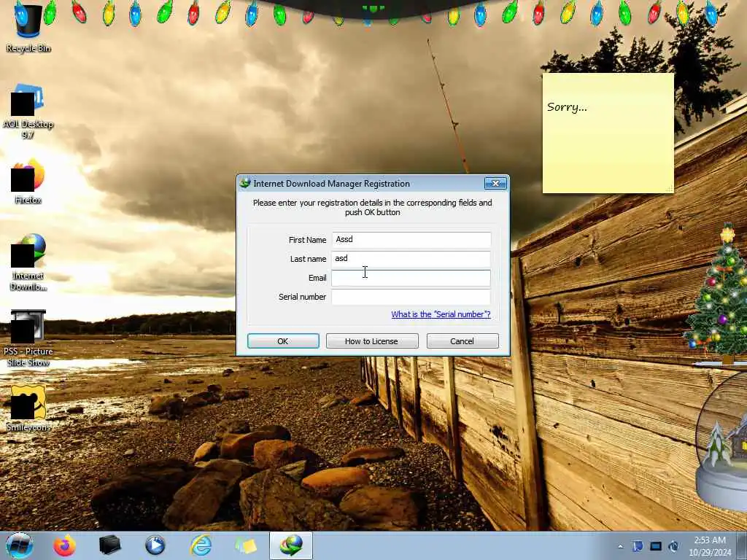Click the Internet Download Manager taskbar button
Screen dimensions: 747x560
[x=291, y=545]
